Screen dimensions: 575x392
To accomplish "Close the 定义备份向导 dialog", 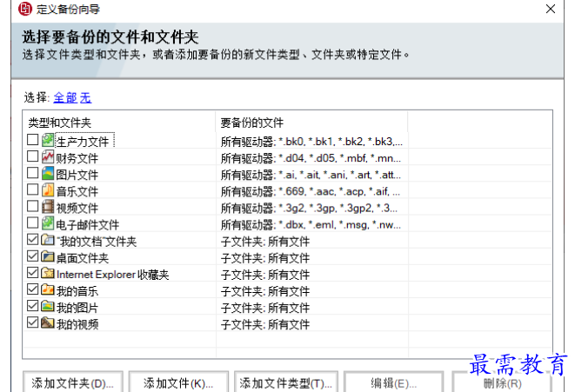I will point(551,9).
